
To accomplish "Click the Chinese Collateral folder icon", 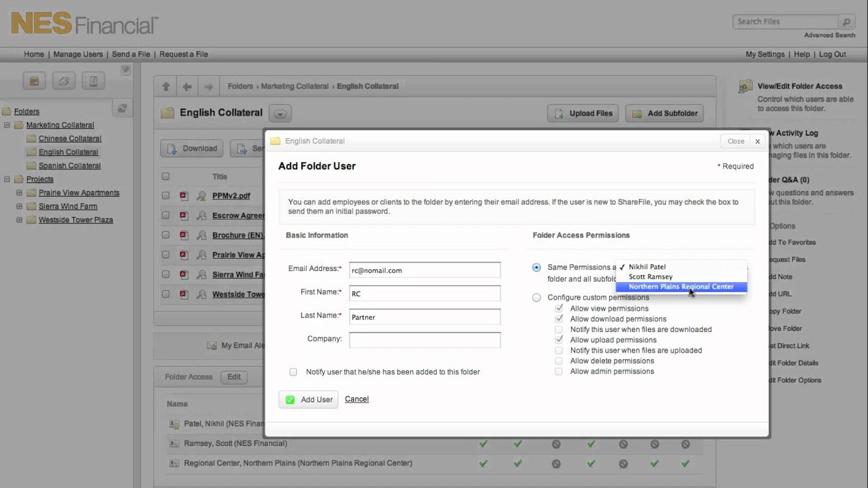I will (x=31, y=138).
